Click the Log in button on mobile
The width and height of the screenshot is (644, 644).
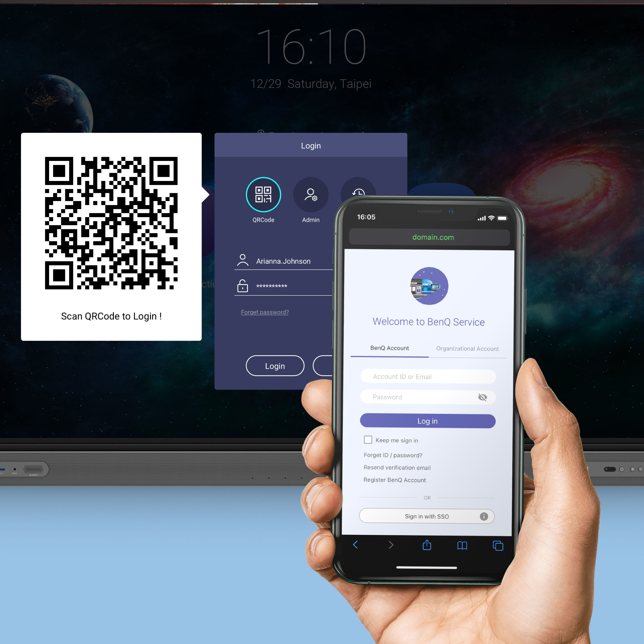(428, 421)
